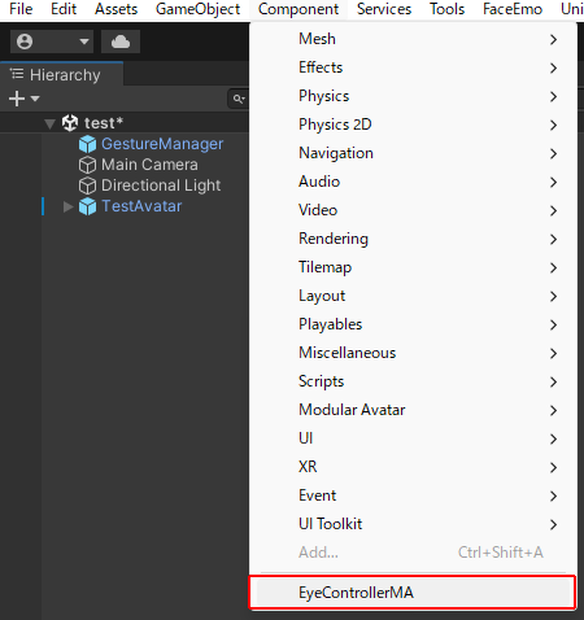Open the Modular Avatar submenu
The image size is (584, 620).
(x=412, y=410)
